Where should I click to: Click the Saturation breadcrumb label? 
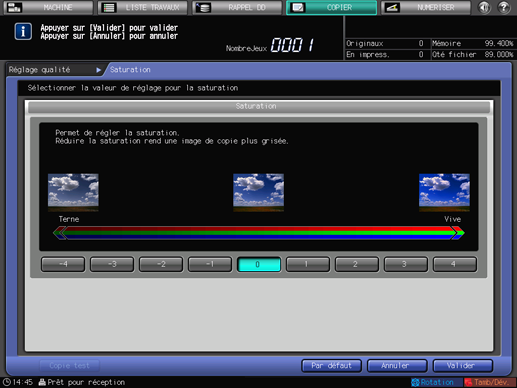(x=130, y=70)
